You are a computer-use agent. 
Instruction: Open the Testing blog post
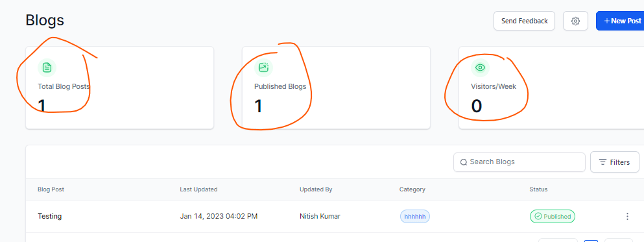click(x=50, y=216)
